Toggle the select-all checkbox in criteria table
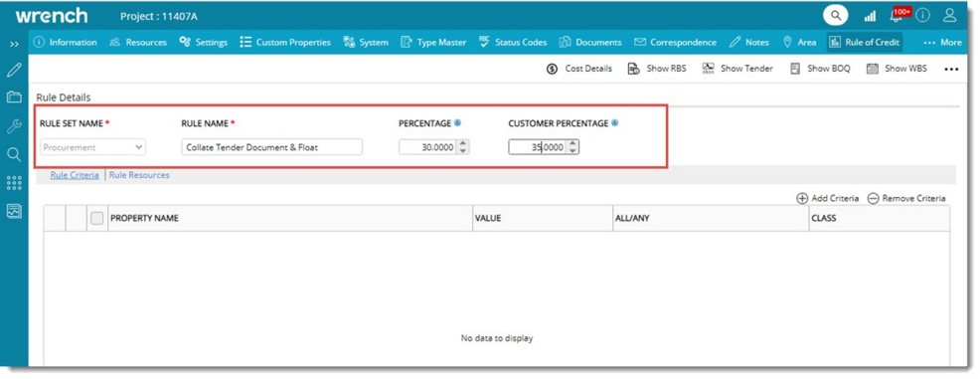Image resolution: width=980 pixels, height=379 pixels. point(96,218)
